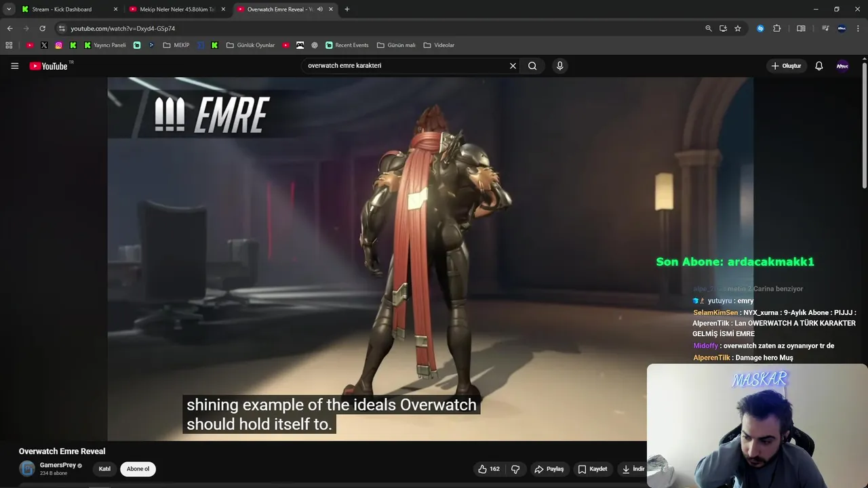Open the GamersPrey channel avatar
Screen dimensions: 868x488
27,468
